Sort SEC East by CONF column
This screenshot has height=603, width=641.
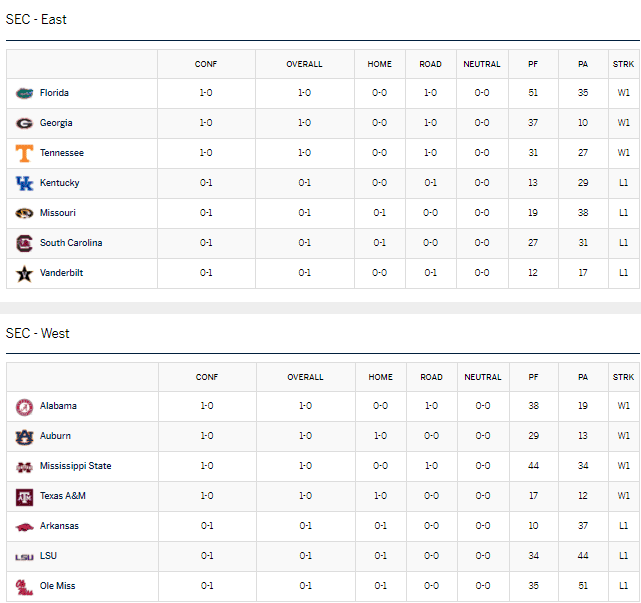coord(206,64)
